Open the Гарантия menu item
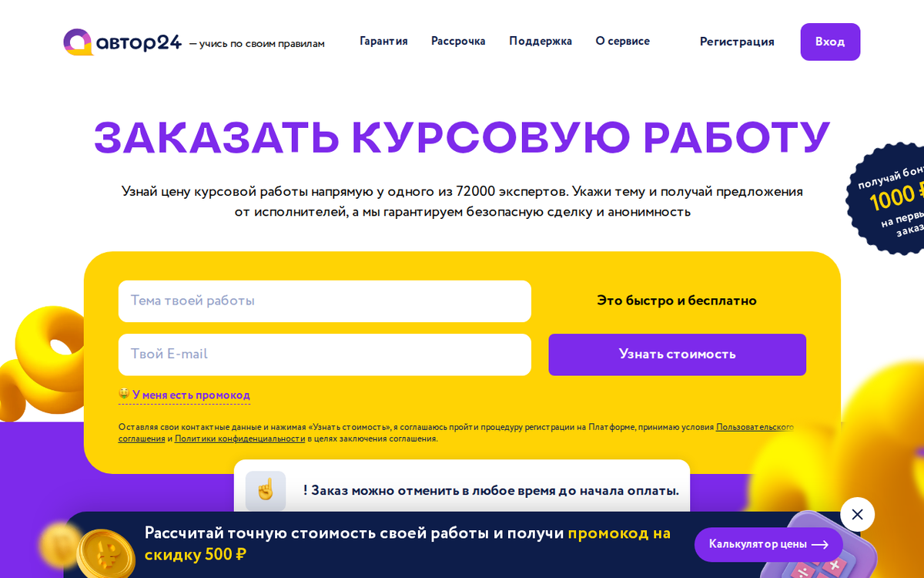This screenshot has width=924, height=578. 383,41
